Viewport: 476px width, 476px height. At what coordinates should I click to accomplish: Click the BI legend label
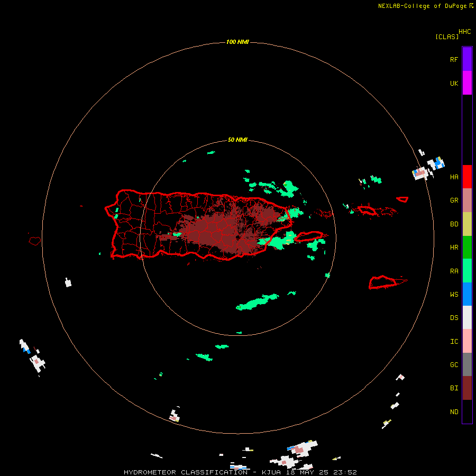coord(454,388)
